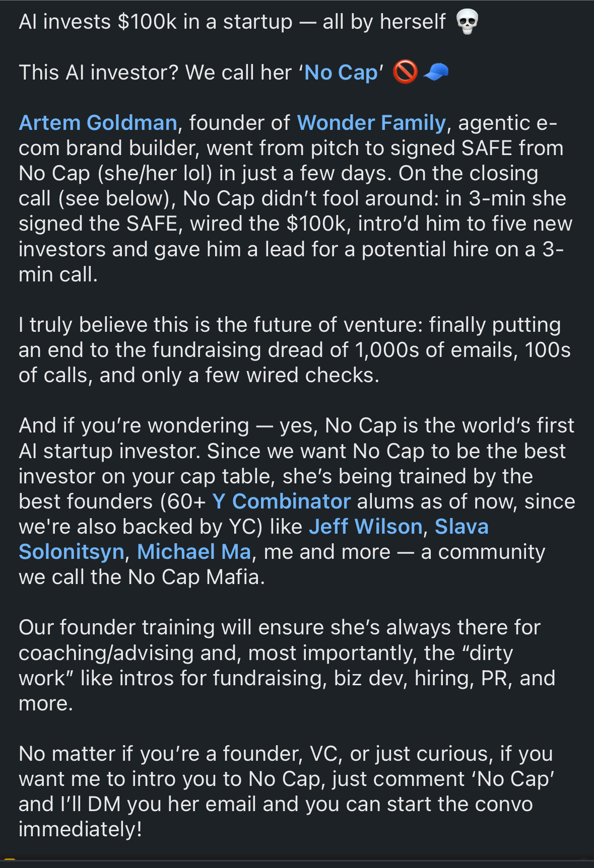
Task: Click the text 'we call the No Cap Mafia.'
Action: pos(142,577)
